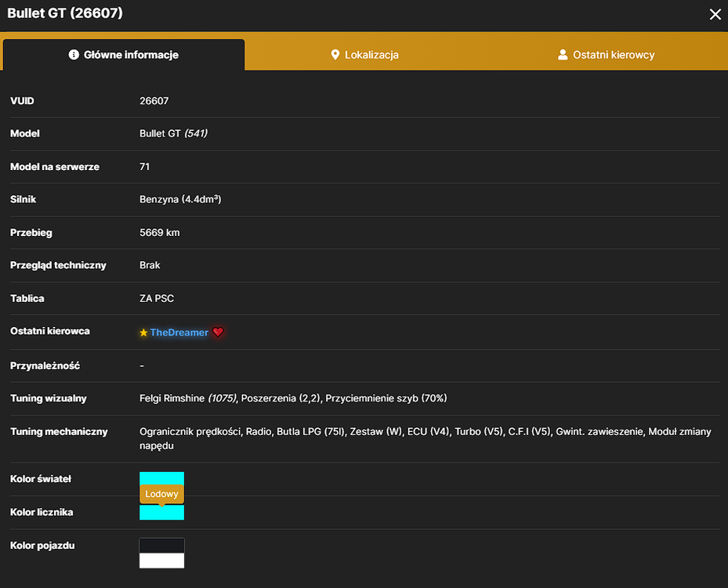
Task: Click the Kolor pojazdu row label
Action: [x=42, y=546]
